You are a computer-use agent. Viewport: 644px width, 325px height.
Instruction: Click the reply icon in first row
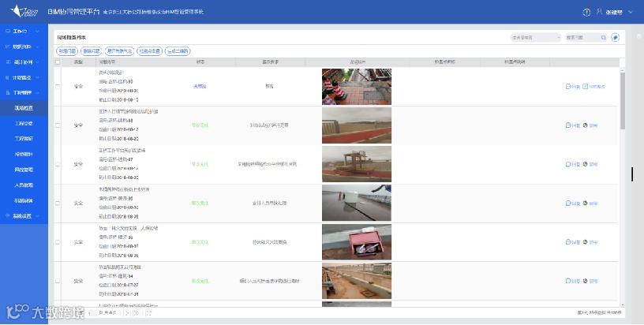tap(568, 87)
